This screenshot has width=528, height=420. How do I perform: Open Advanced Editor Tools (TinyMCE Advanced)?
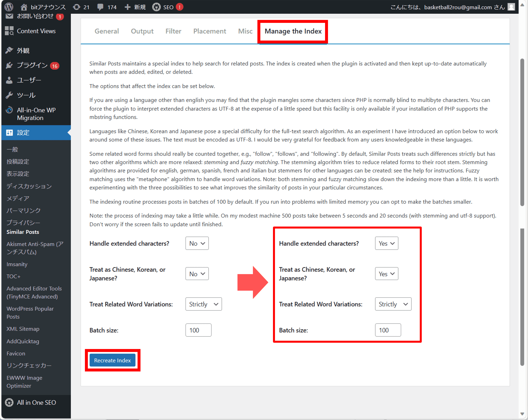[x=34, y=292]
